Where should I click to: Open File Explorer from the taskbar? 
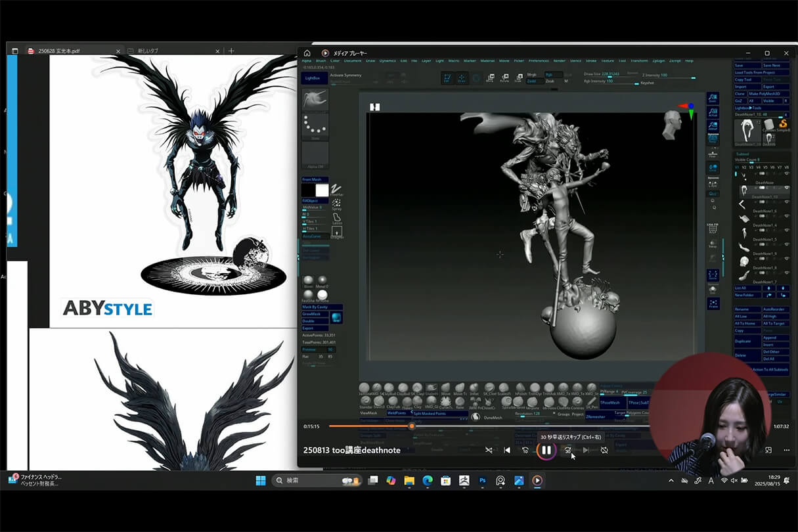pyautogui.click(x=409, y=480)
